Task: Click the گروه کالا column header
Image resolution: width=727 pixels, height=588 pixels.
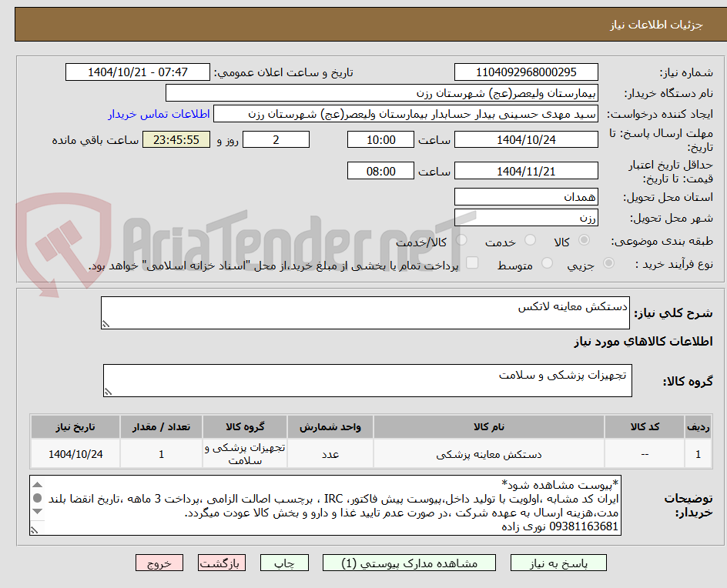Action: (x=245, y=426)
